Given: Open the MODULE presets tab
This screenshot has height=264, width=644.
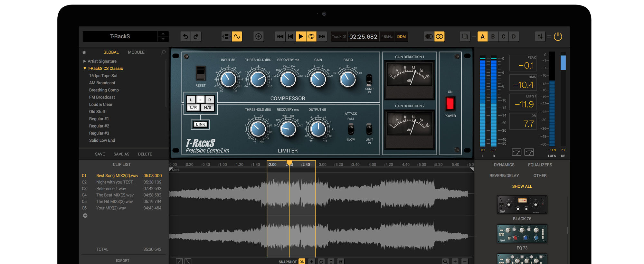Looking at the screenshot, I should pos(136,52).
